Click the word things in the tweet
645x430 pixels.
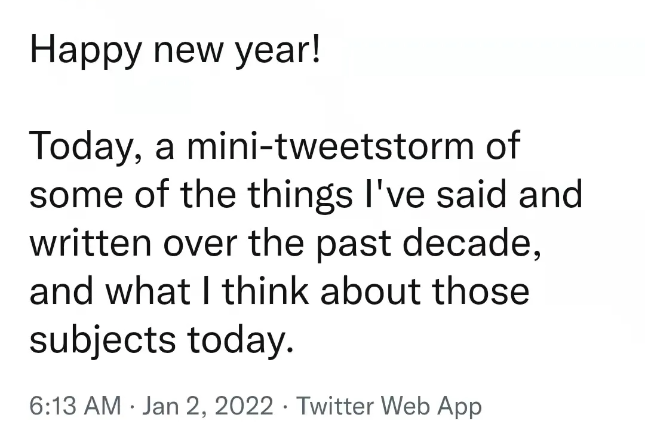(x=300, y=195)
